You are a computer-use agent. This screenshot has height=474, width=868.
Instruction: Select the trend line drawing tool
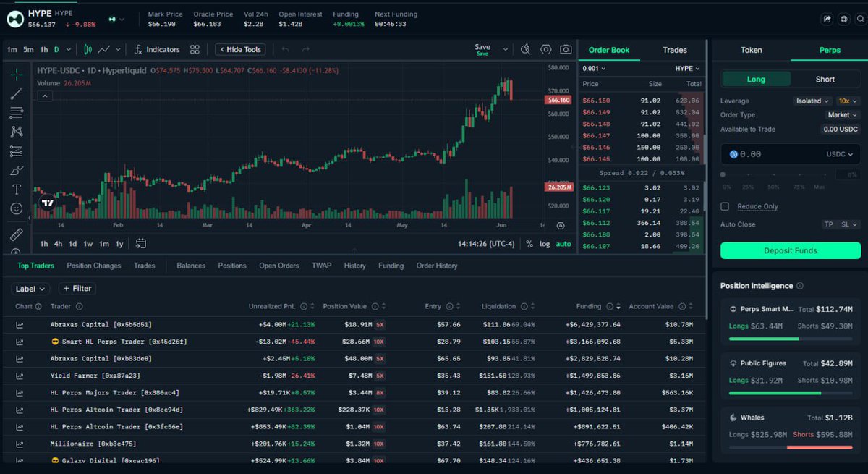point(16,93)
